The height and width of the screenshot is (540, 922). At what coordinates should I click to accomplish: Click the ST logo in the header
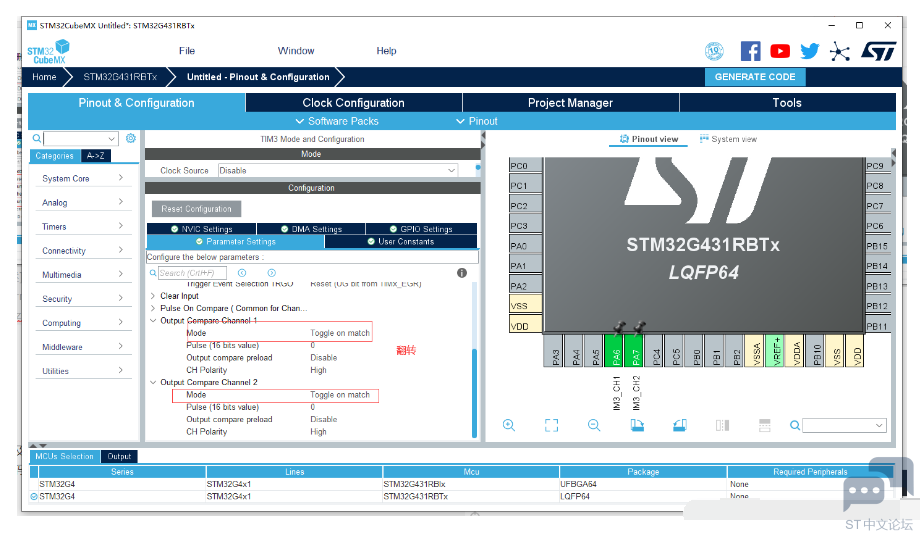pos(878,51)
